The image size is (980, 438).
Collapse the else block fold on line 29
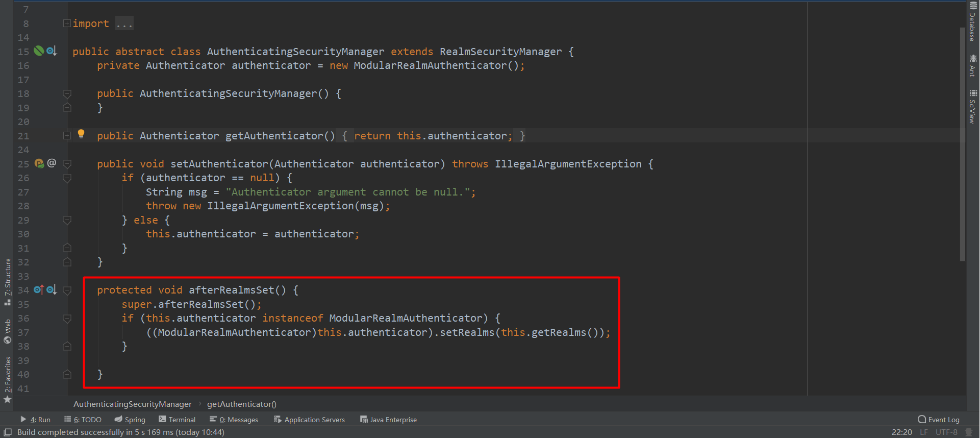[67, 220]
